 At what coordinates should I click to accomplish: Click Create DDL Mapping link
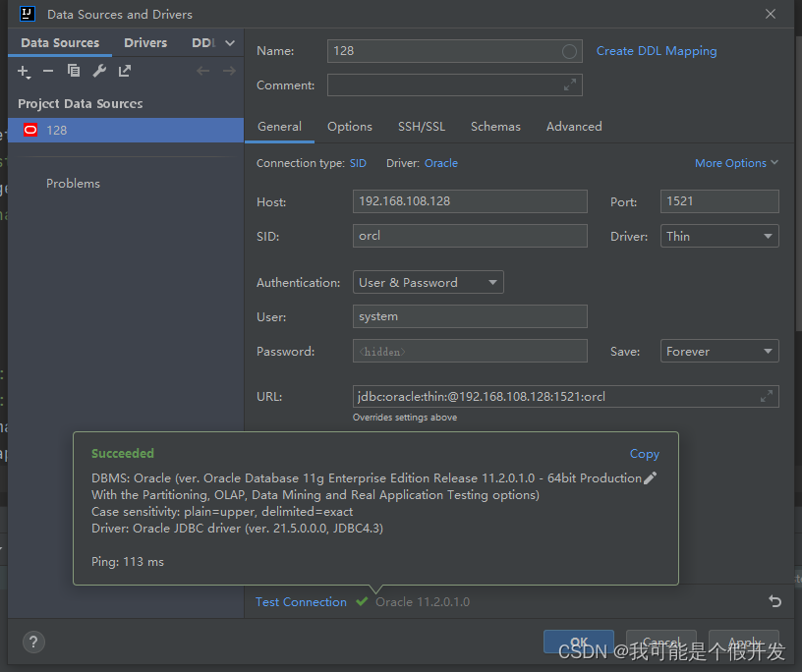[657, 51]
